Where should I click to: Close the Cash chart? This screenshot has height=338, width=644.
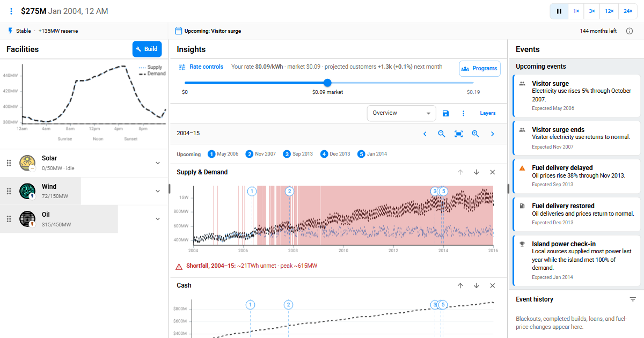(x=493, y=285)
